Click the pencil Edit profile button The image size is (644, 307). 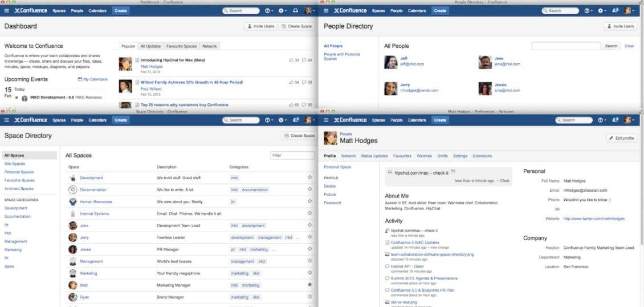621,138
